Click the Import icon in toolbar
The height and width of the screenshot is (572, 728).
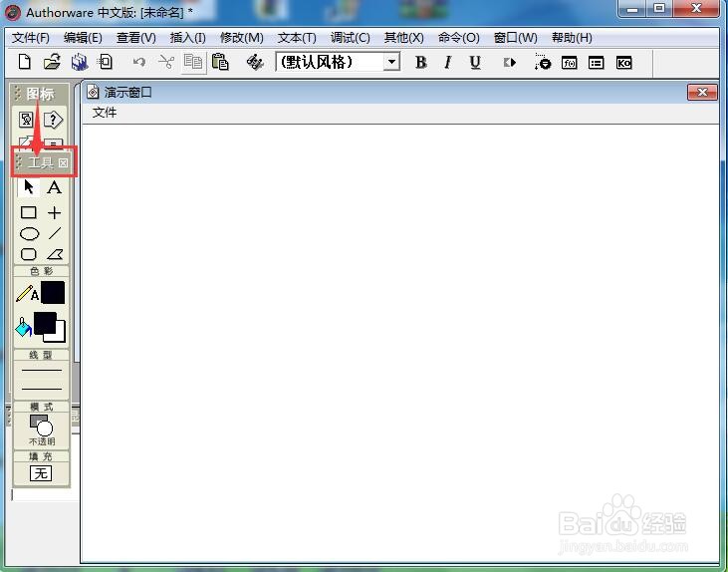coord(106,62)
